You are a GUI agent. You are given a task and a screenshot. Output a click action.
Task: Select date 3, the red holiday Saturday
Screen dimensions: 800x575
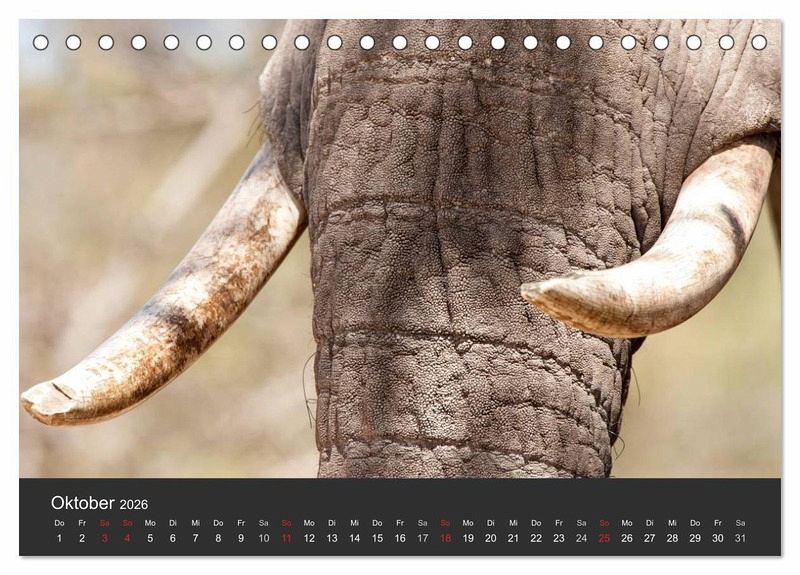tap(104, 538)
